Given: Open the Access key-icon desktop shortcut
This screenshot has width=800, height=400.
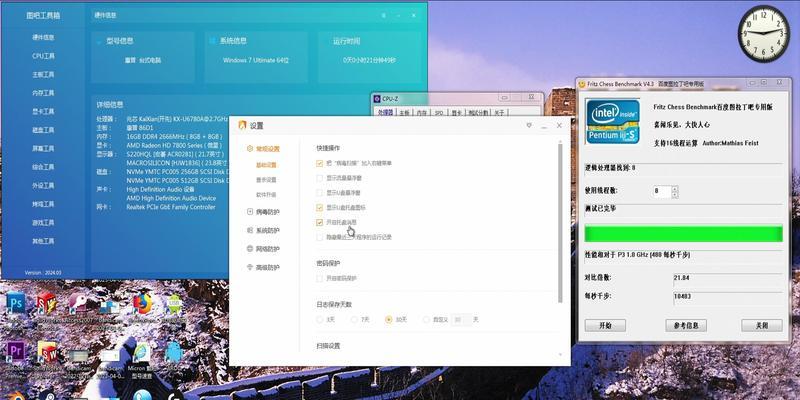Looking at the screenshot, I should coord(78,303).
